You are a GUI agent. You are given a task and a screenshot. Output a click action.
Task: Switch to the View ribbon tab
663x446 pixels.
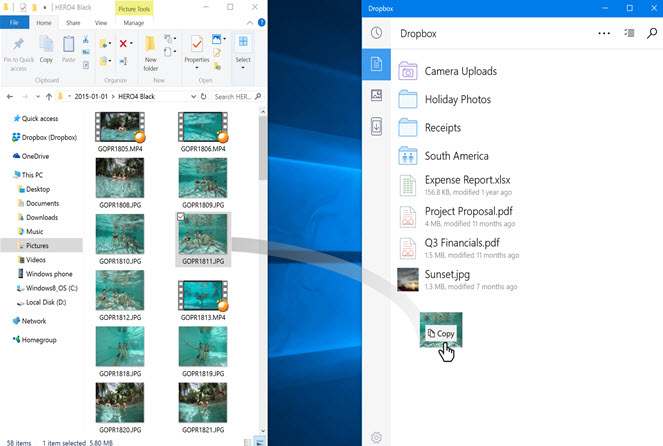tap(101, 23)
